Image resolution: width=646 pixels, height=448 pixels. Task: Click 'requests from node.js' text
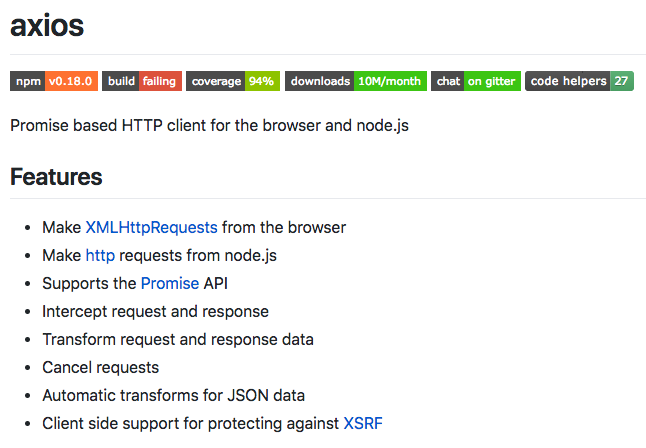point(198,256)
